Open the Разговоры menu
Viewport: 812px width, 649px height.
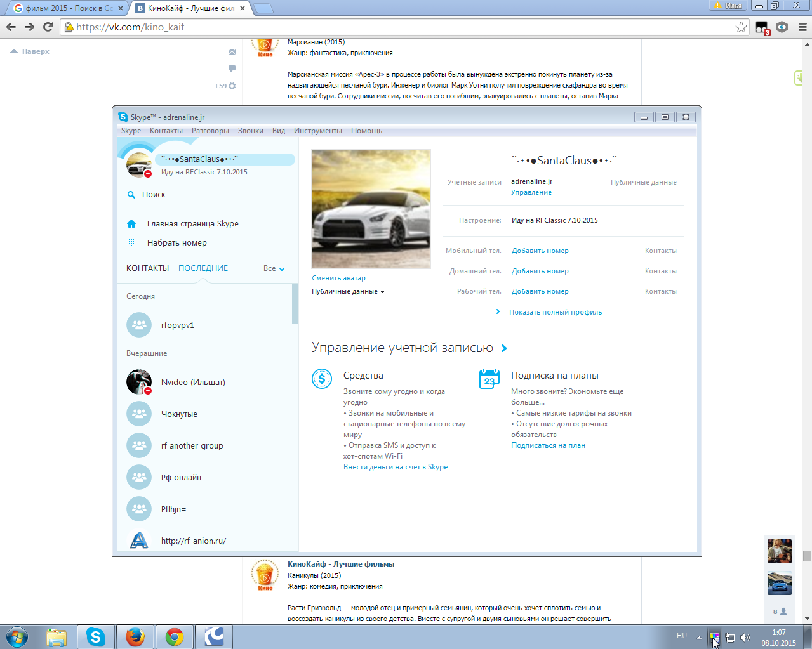point(210,131)
